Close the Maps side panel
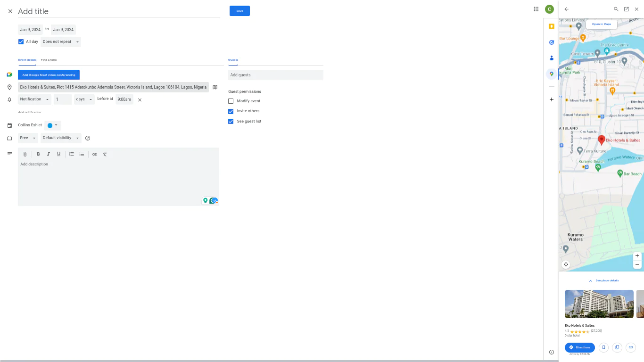The image size is (644, 362). (636, 9)
